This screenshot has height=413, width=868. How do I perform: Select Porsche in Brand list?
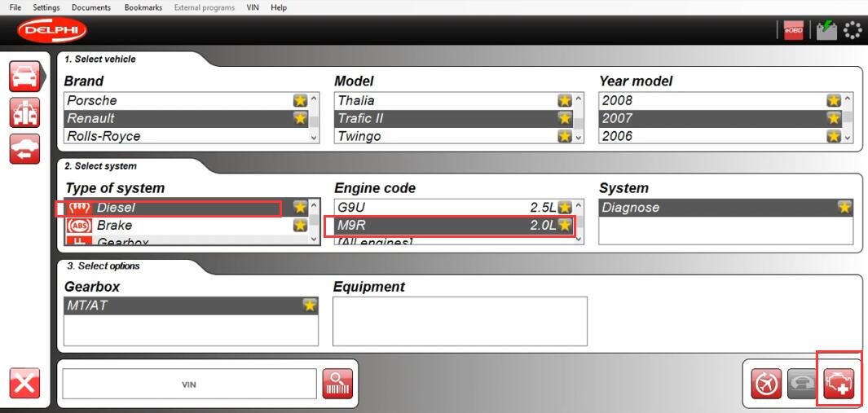pos(187,101)
